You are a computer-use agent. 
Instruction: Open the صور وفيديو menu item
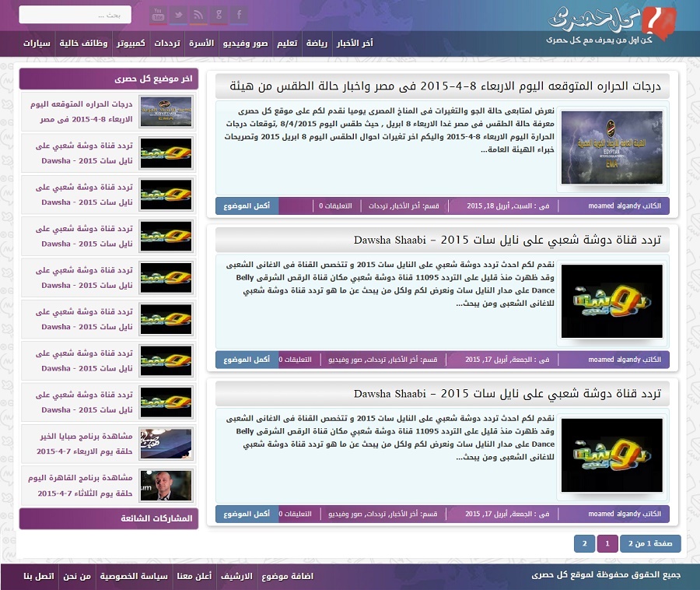(246, 44)
